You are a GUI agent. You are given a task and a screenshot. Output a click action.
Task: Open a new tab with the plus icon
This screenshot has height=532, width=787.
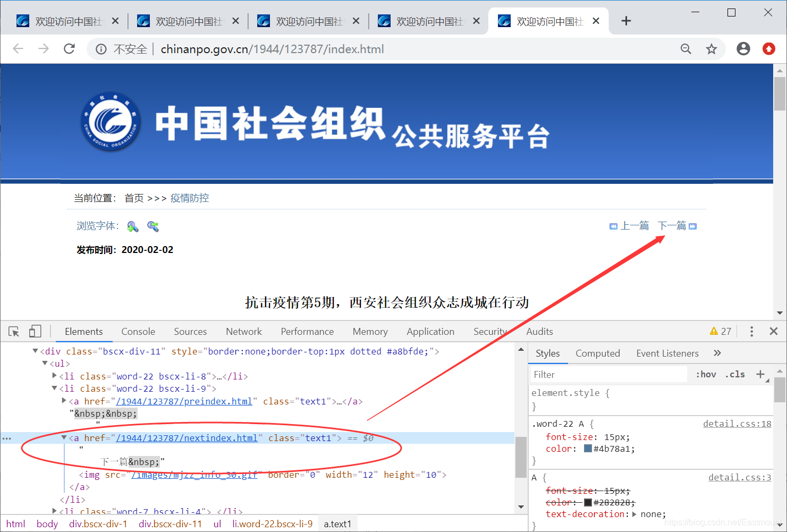click(626, 21)
